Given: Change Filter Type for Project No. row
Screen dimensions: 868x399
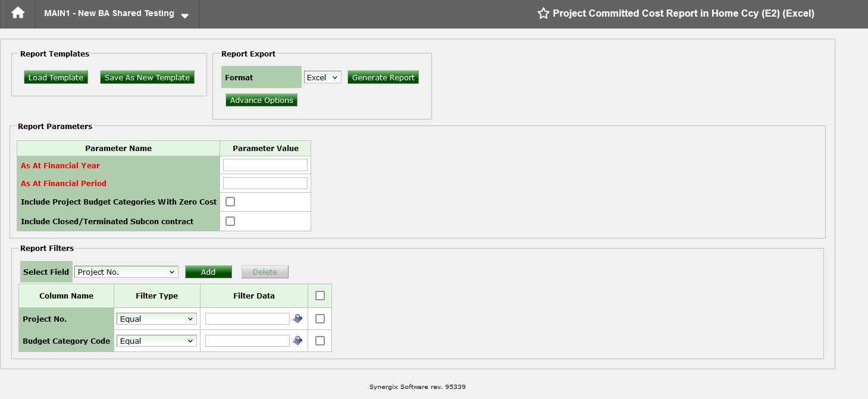Looking at the screenshot, I should pos(156,318).
